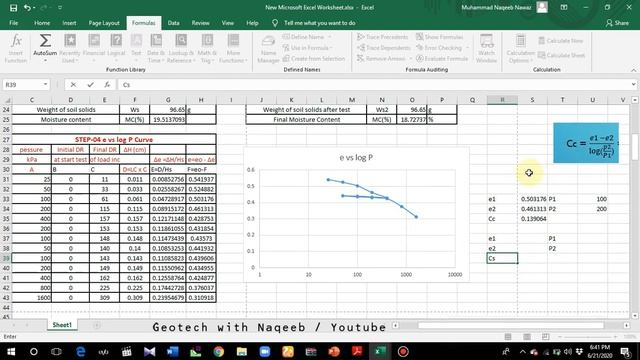The width and height of the screenshot is (640, 360).
Task: Open Math & Trig functions icon
Action: point(207,41)
